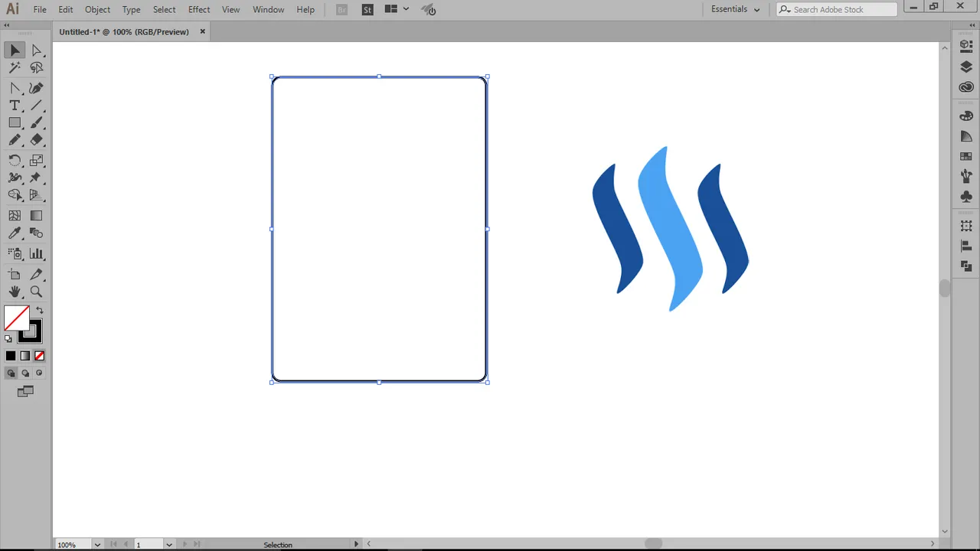The height and width of the screenshot is (551, 980).
Task: Expand the status bar Selection options arrow
Action: coord(356,544)
